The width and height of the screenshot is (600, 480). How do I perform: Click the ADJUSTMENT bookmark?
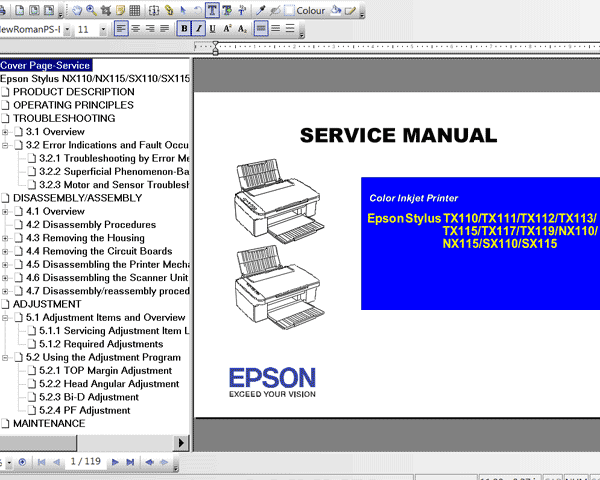point(47,304)
